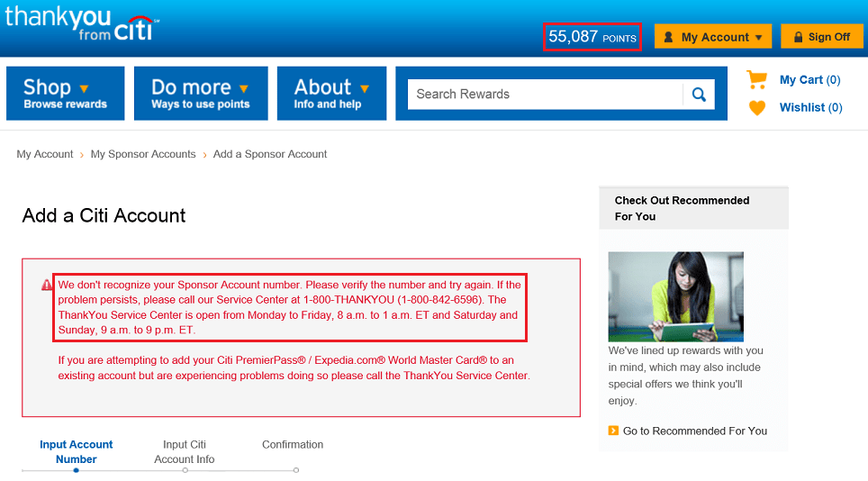
Task: Click the Add a Citi Account heading
Action: pos(104,215)
